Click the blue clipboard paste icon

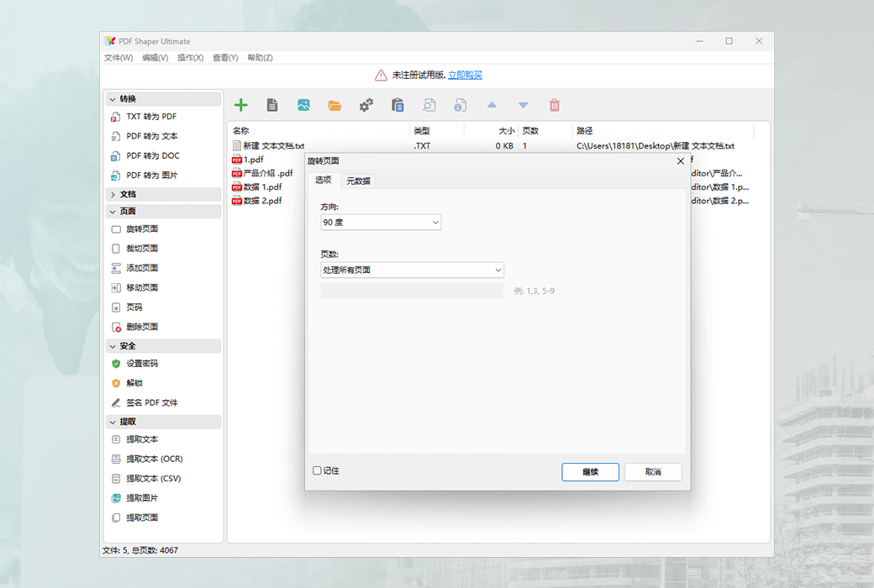tap(398, 104)
